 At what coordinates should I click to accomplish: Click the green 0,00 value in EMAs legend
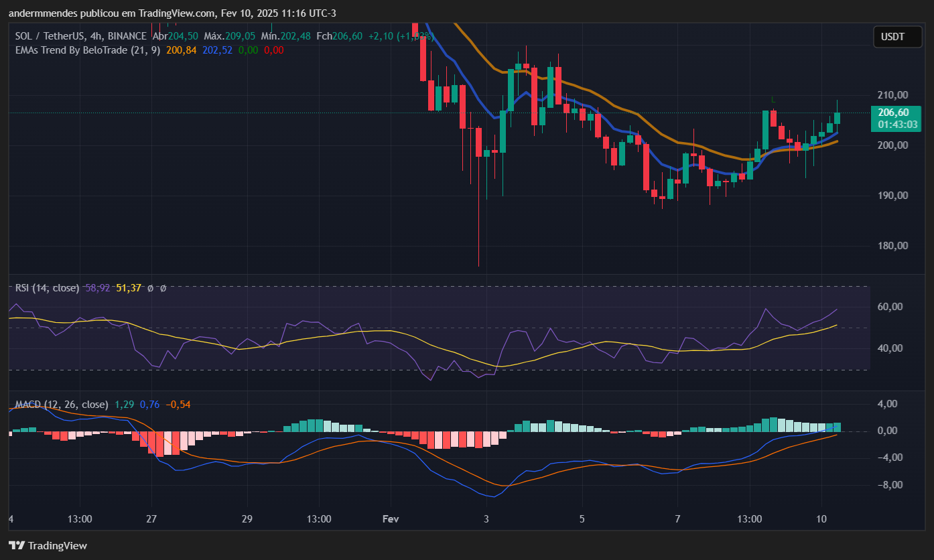tap(248, 50)
